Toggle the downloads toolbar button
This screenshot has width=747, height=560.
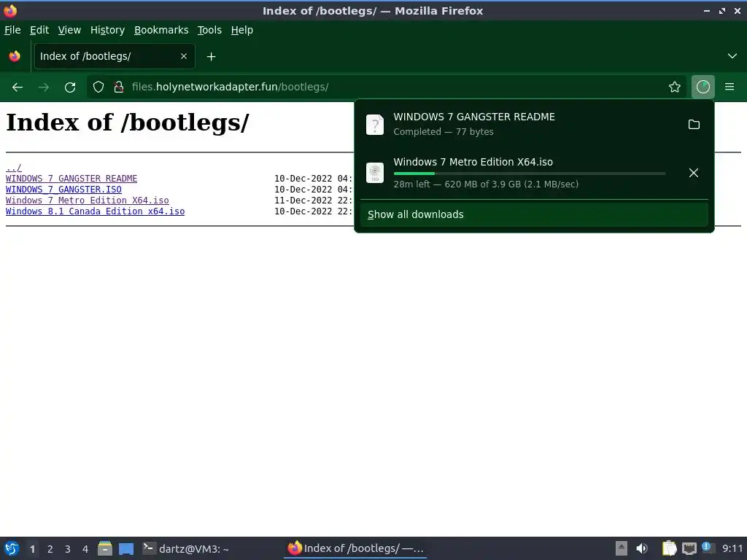[703, 87]
